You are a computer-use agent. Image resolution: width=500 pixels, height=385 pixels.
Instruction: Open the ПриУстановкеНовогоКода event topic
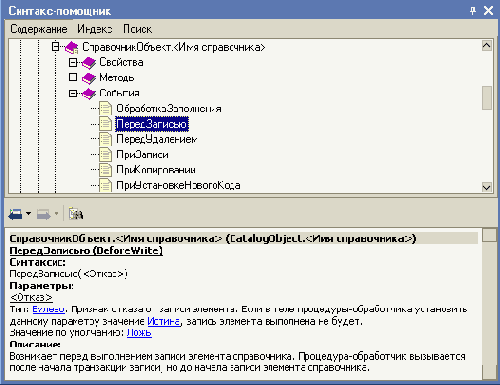178,185
